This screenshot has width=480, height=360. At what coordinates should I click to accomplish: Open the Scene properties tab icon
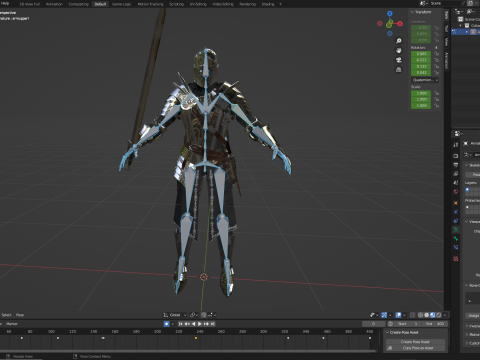(456, 183)
